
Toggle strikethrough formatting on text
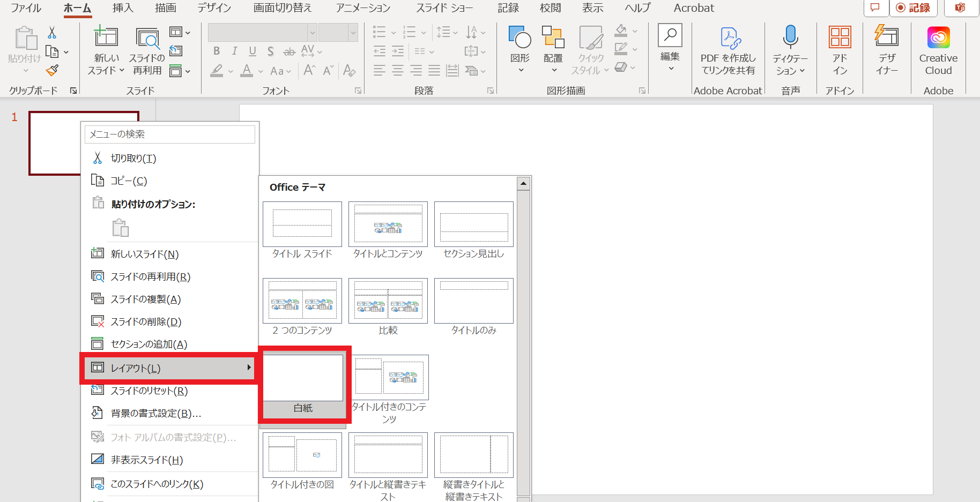pyautogui.click(x=289, y=51)
